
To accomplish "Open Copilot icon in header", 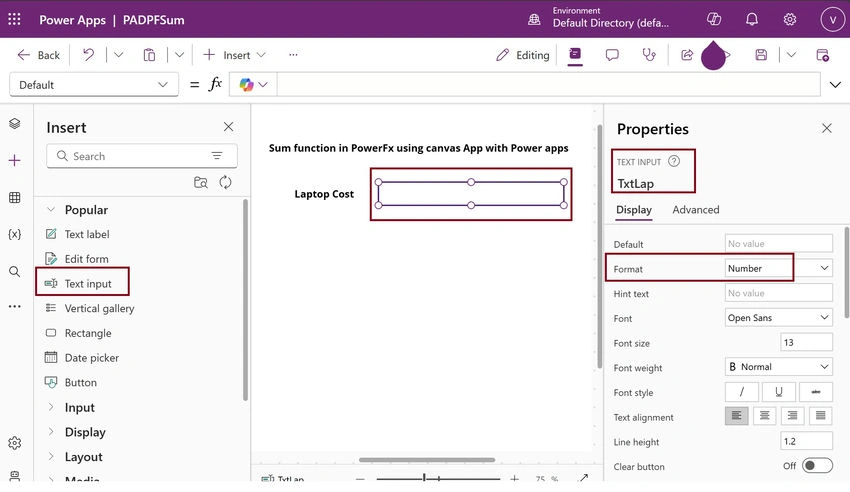I will [x=714, y=20].
